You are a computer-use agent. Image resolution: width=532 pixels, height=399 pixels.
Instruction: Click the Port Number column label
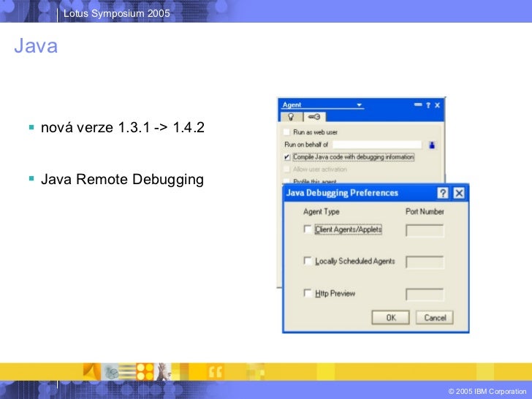(425, 212)
